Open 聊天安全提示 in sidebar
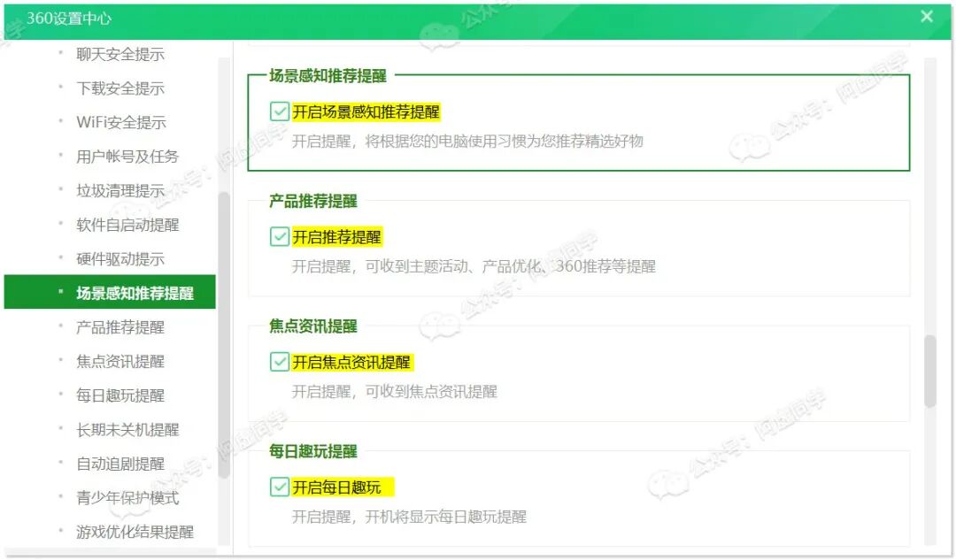The image size is (956, 560). click(120, 54)
